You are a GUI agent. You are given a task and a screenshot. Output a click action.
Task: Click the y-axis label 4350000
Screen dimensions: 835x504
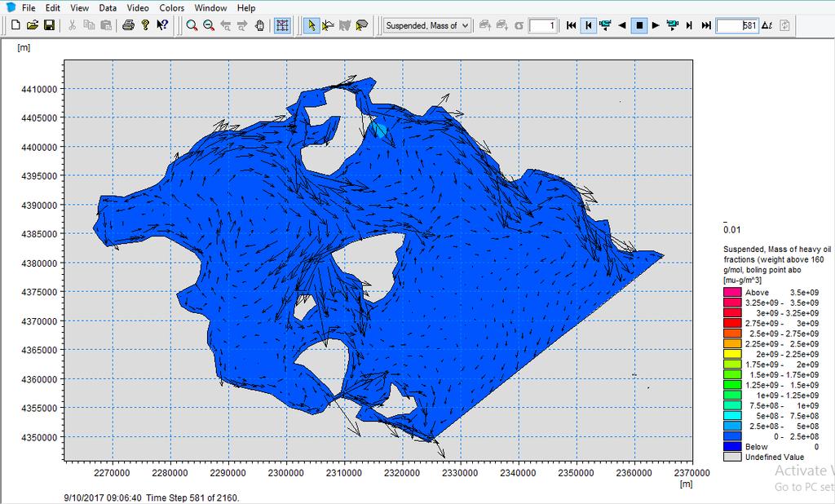[39, 437]
